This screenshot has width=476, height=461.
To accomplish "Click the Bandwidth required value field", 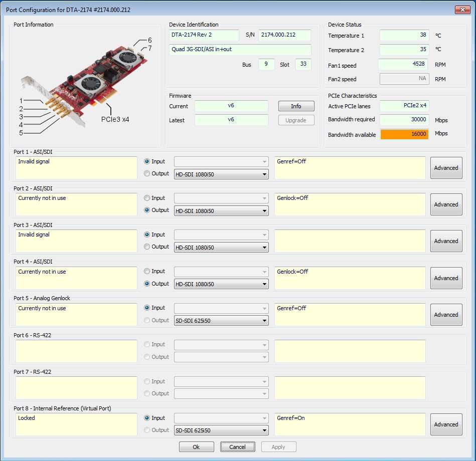I will click(404, 119).
